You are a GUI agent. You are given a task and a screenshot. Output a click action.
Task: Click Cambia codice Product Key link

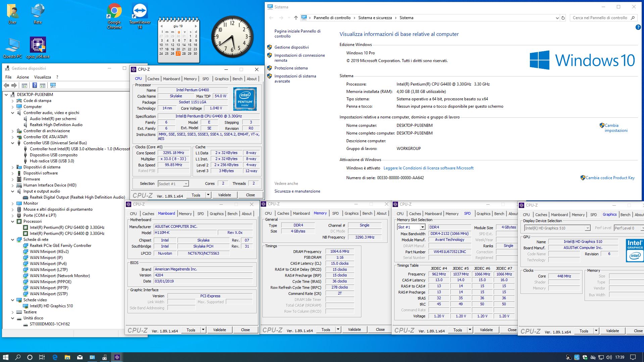610,178
